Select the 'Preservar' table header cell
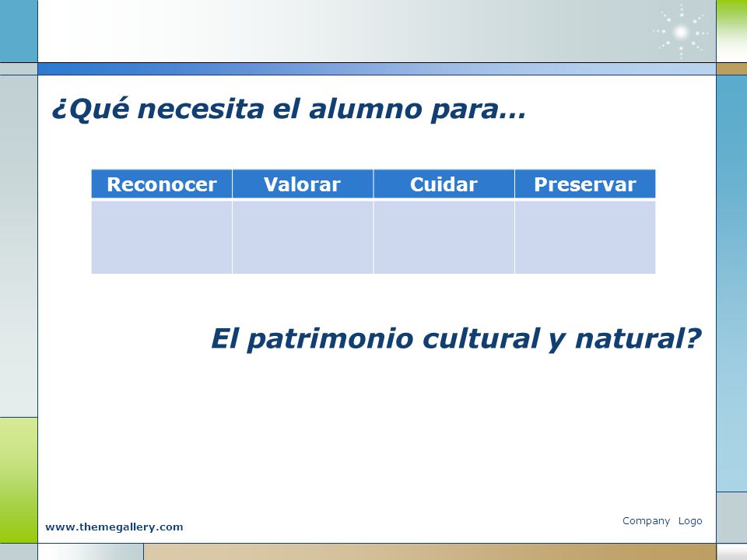Image resolution: width=747 pixels, height=560 pixels. [x=585, y=184]
